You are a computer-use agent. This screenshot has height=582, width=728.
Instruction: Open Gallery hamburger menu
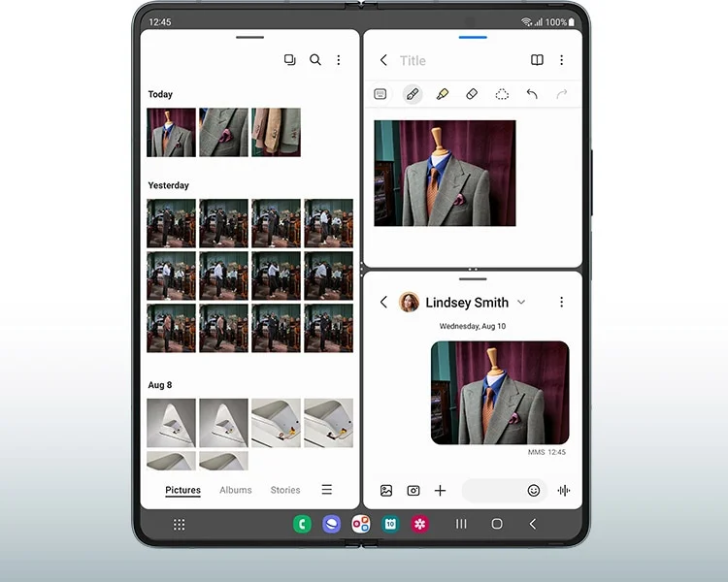tap(327, 489)
